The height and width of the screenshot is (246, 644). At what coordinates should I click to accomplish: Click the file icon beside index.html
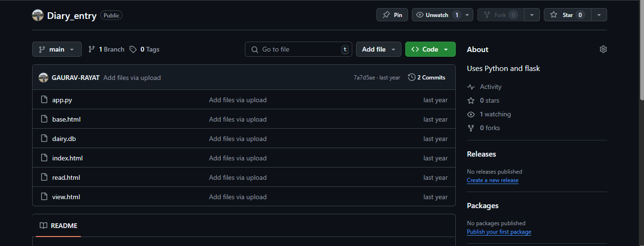[44, 158]
